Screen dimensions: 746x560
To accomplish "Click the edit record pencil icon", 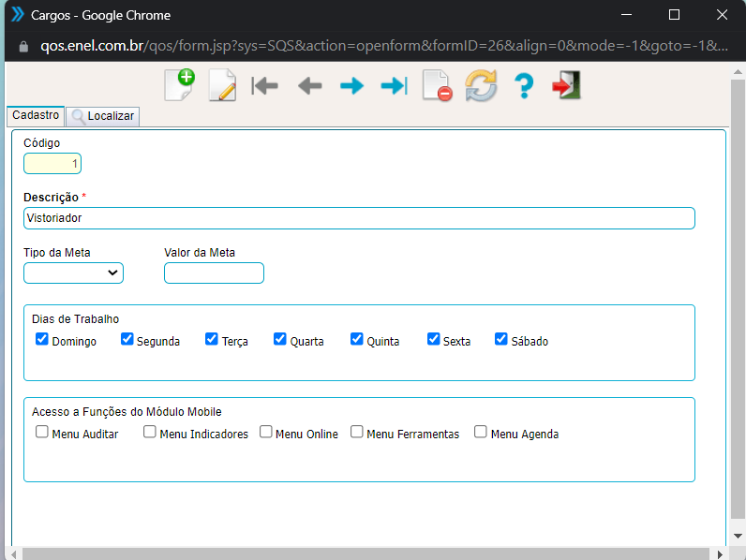I will (222, 86).
